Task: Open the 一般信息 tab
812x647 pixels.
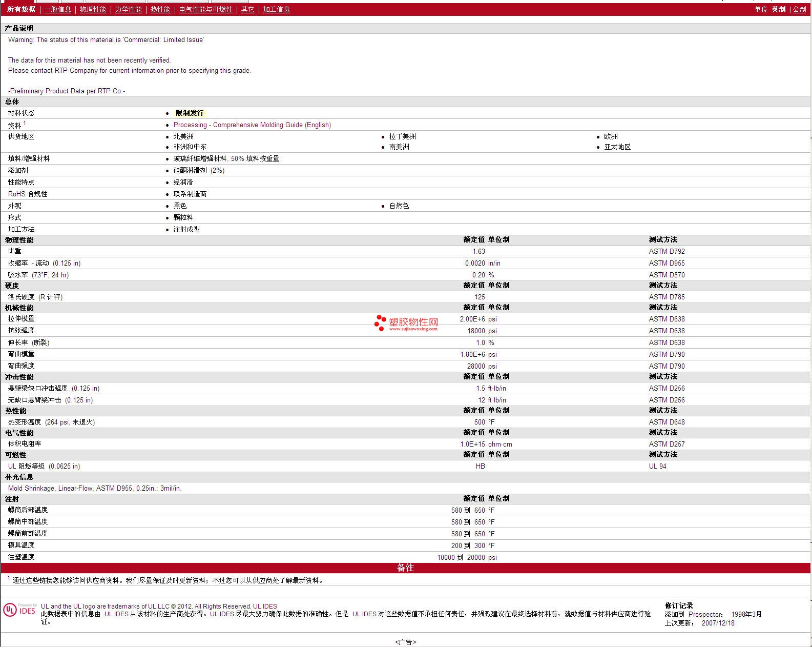Action: [x=57, y=9]
